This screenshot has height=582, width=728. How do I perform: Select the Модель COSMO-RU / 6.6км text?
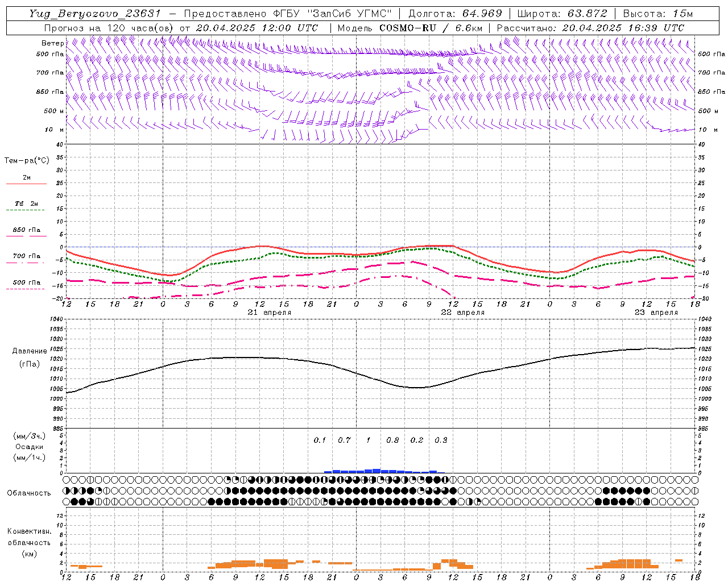409,28
